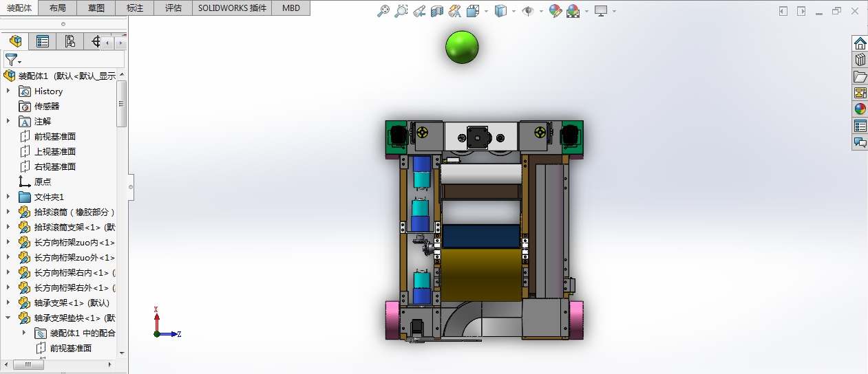868x374 pixels.
Task: Click the Zoom to Area icon
Action: [x=401, y=11]
